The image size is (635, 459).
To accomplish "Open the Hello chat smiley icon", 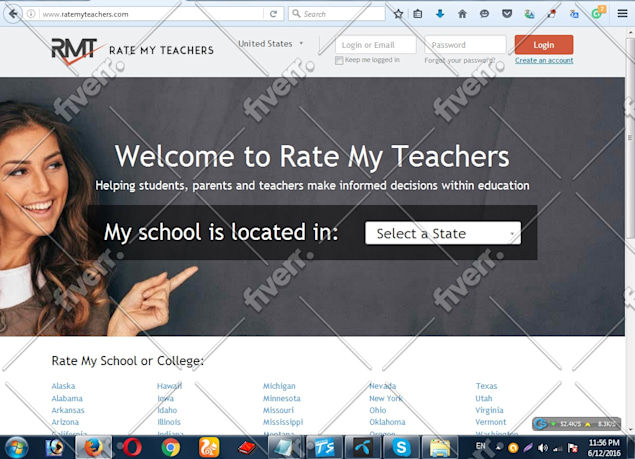I will pos(484,14).
